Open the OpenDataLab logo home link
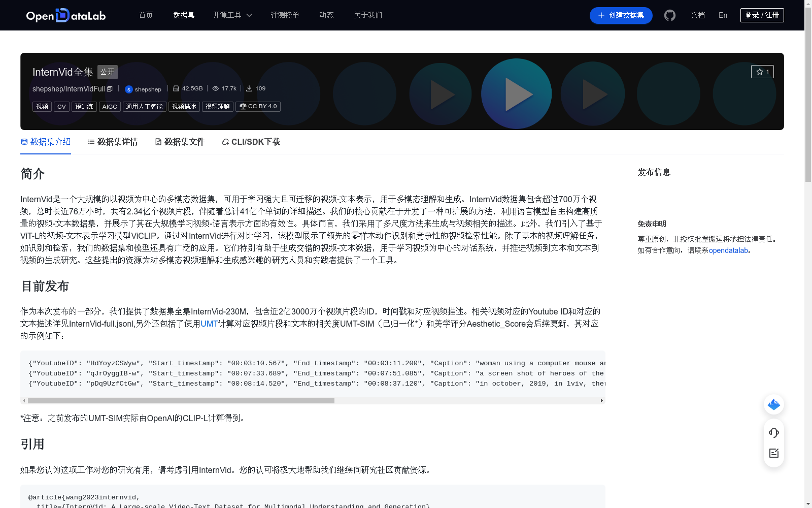 click(66, 15)
